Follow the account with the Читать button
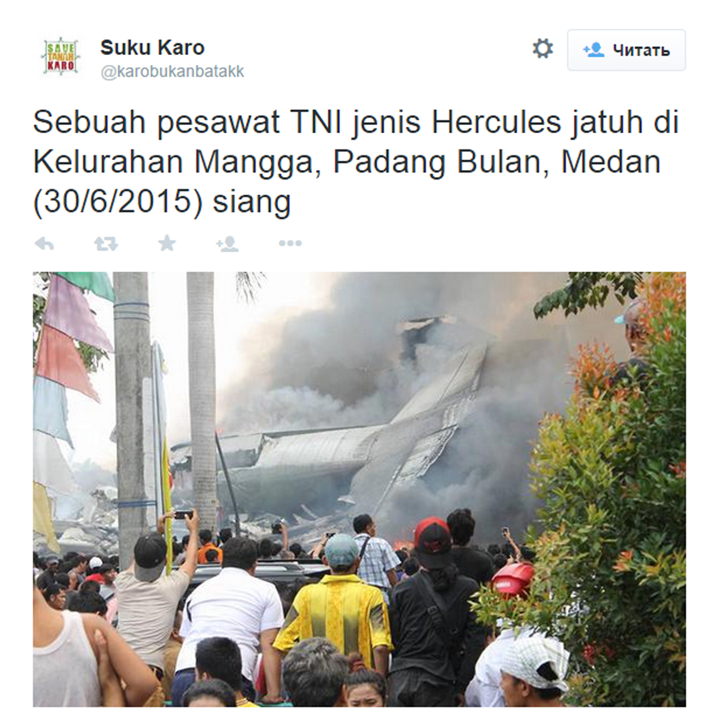 [626, 50]
